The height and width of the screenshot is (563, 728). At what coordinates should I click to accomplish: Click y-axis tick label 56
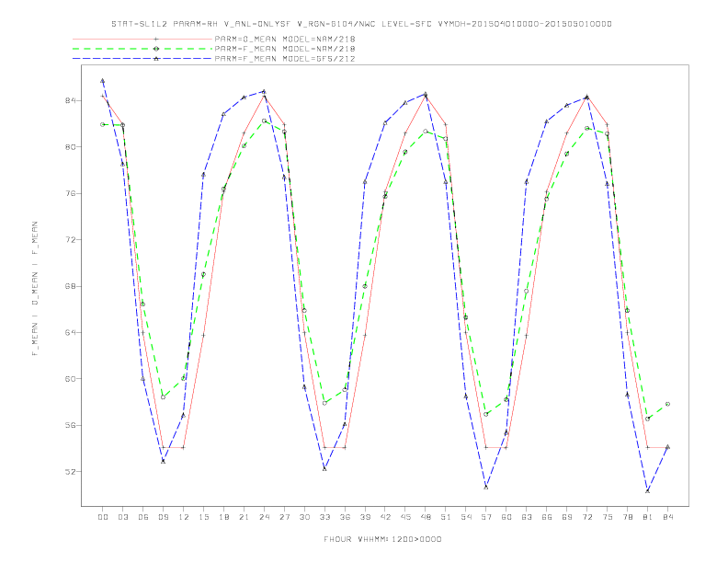pos(70,426)
